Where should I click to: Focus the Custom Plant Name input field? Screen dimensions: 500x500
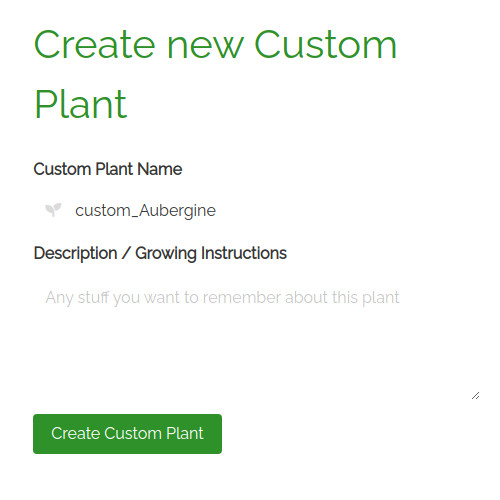pyautogui.click(x=257, y=210)
